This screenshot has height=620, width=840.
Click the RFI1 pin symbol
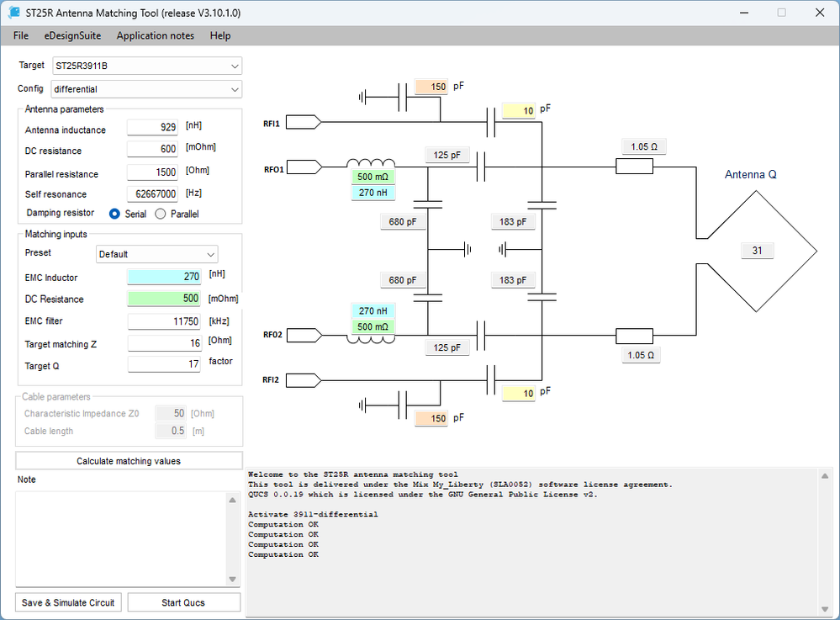(304, 123)
